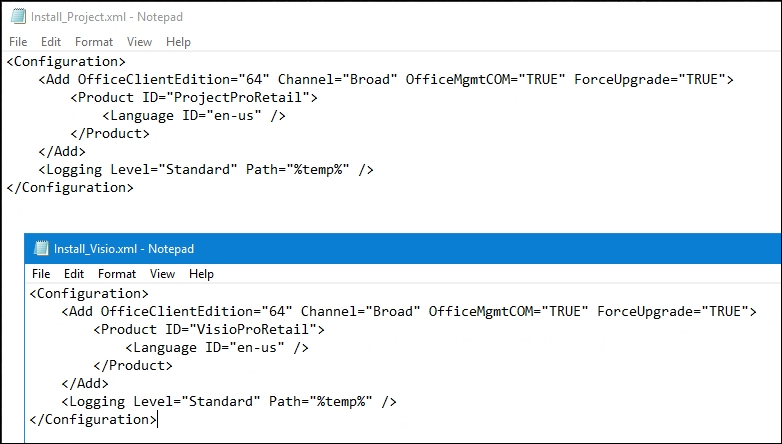Click the Install_Visio.xml Notepad window icon
The width and height of the screenshot is (782, 444).
41,248
